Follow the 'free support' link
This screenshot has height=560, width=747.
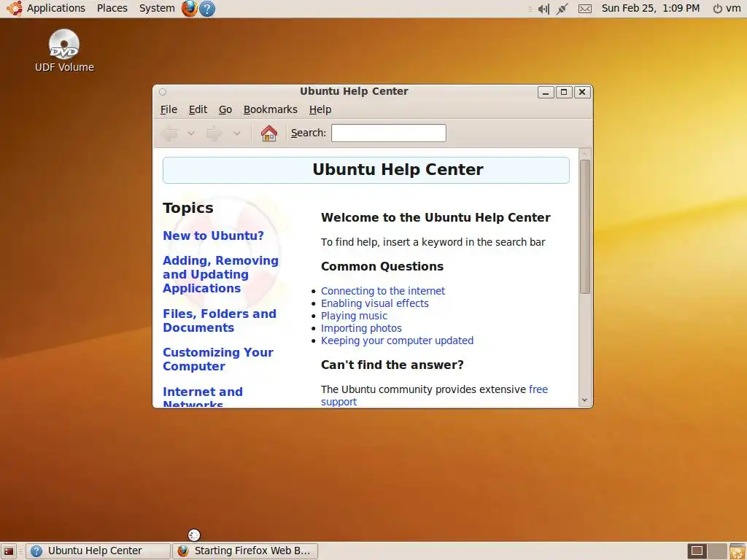pyautogui.click(x=538, y=389)
